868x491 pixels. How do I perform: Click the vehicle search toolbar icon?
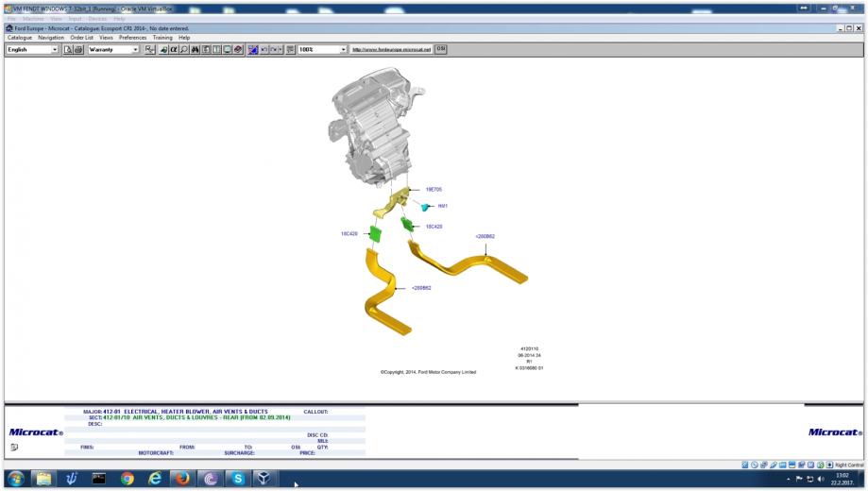click(163, 49)
